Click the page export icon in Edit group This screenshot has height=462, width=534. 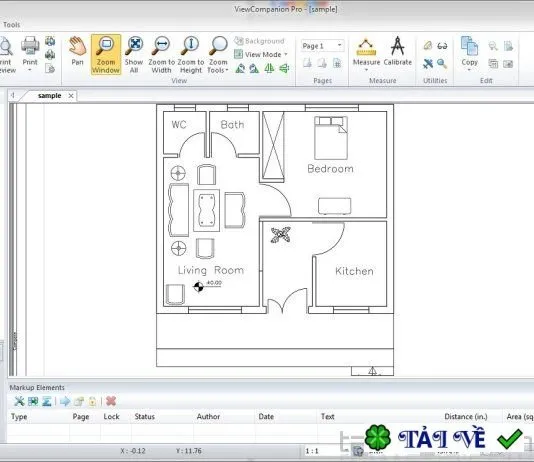pos(508,46)
